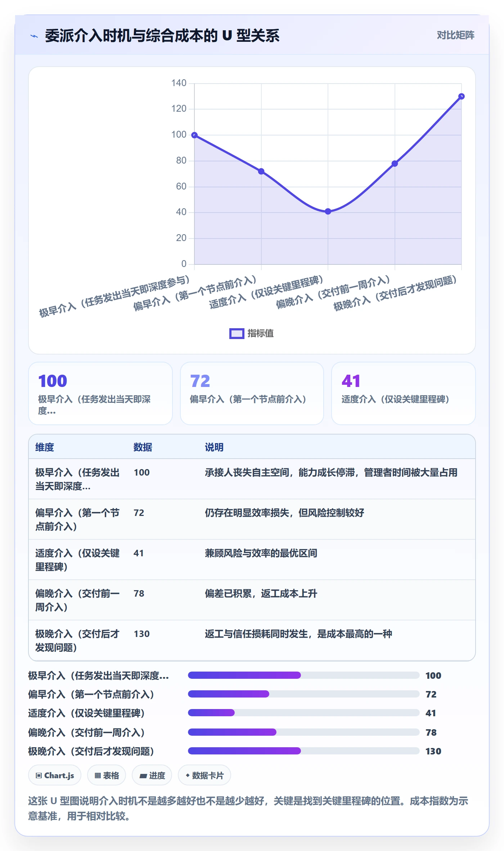Click the 数据卡片 tag chip
The image size is (504, 851).
click(204, 775)
